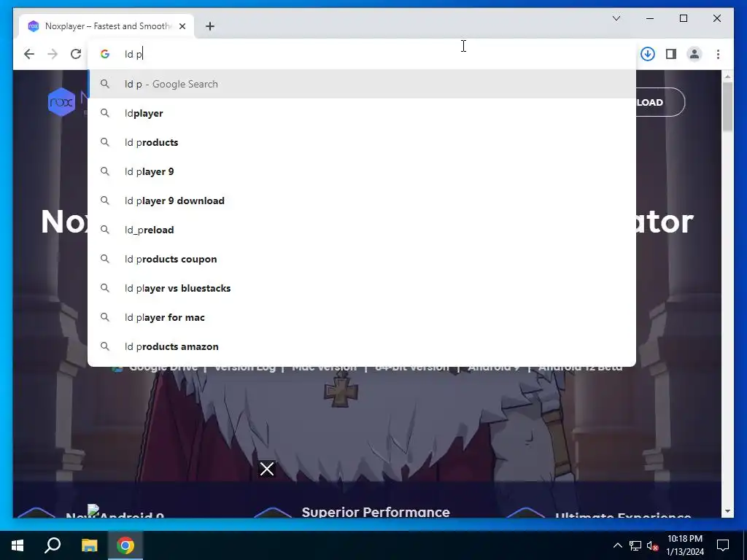This screenshot has height=560, width=747.
Task: Click the muted volume tray icon
Action: tap(653, 545)
